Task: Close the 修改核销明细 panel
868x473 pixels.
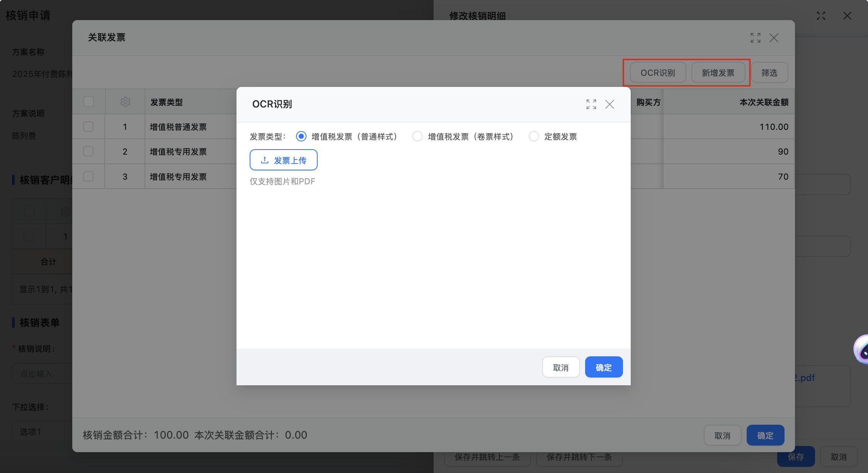Action: [847, 16]
